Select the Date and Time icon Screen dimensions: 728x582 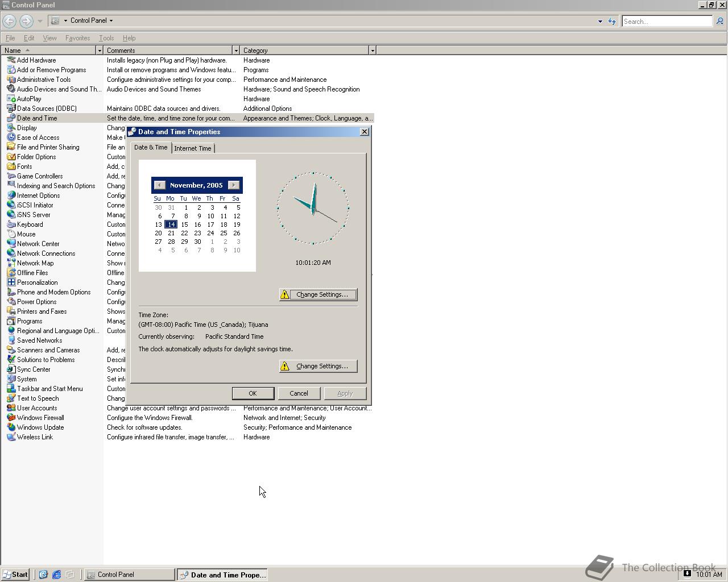coord(11,118)
